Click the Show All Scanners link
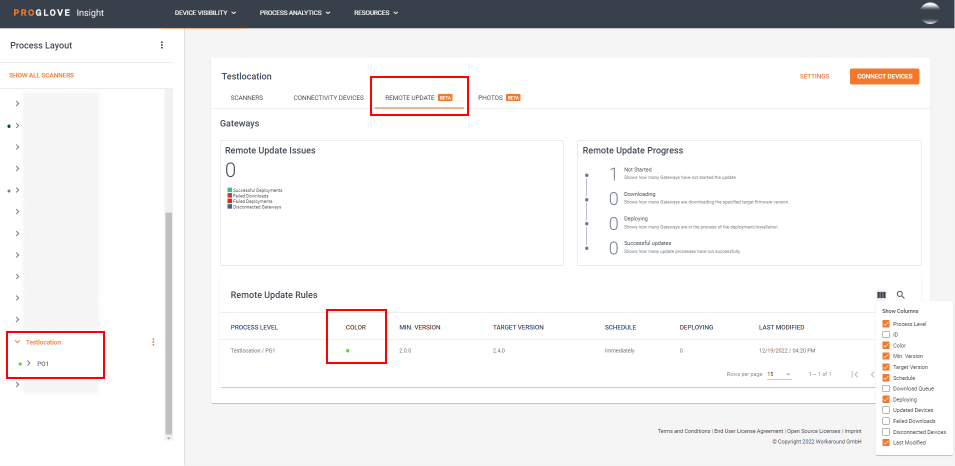The image size is (955, 466). point(41,75)
